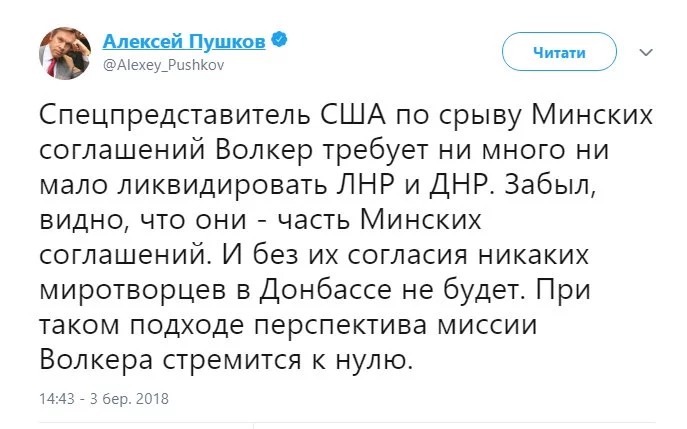Follow the account with the Читати button

click(559, 52)
